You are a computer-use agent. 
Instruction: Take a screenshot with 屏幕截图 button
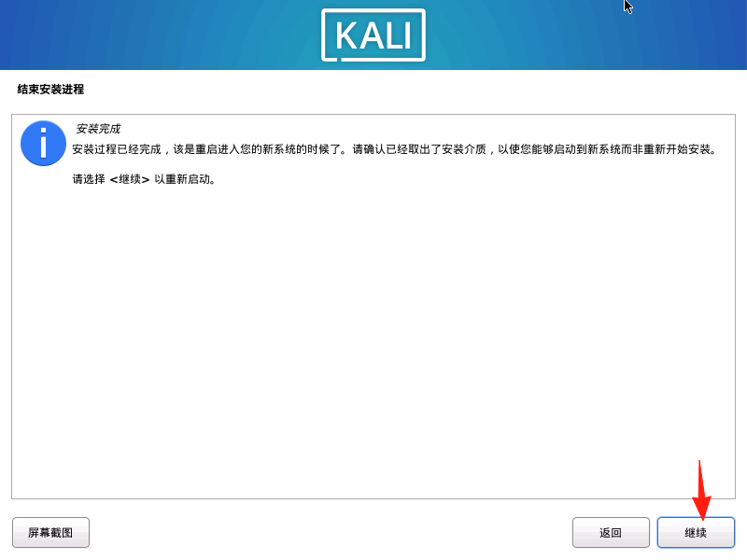[x=50, y=532]
